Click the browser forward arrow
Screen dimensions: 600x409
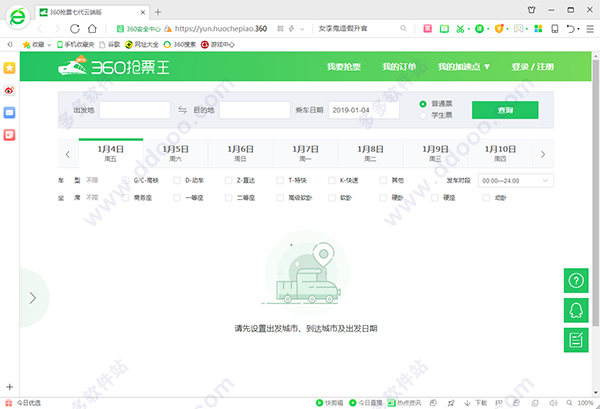[57, 29]
